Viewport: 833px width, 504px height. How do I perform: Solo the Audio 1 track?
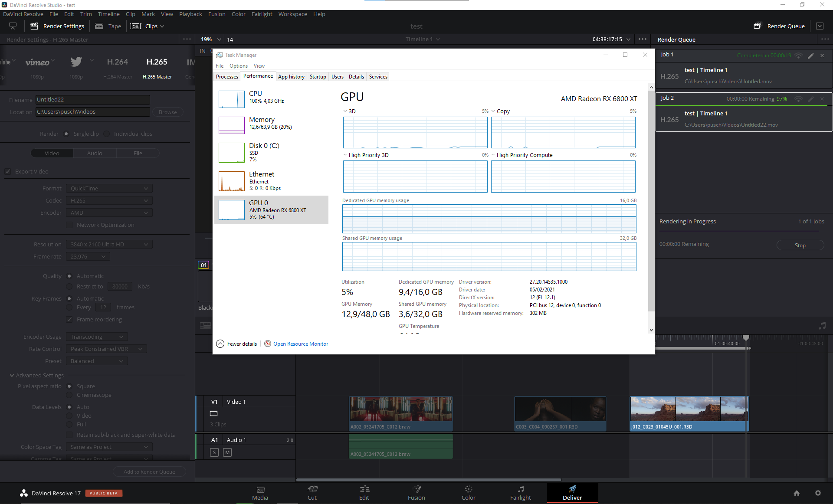pyautogui.click(x=214, y=452)
